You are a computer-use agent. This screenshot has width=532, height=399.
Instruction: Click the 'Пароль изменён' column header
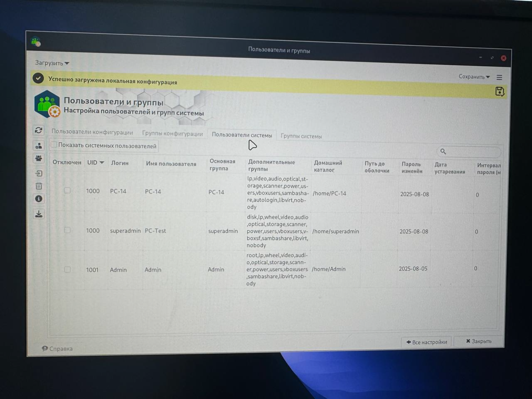(412, 167)
